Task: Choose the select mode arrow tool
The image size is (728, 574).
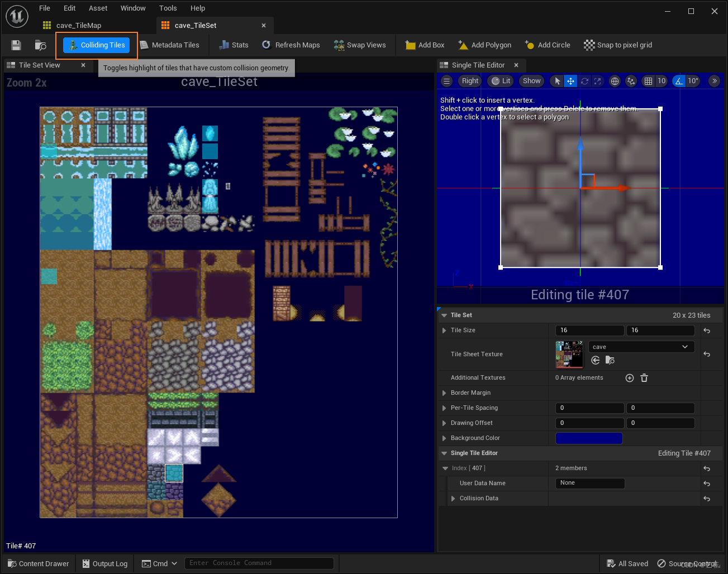Action: 557,81
